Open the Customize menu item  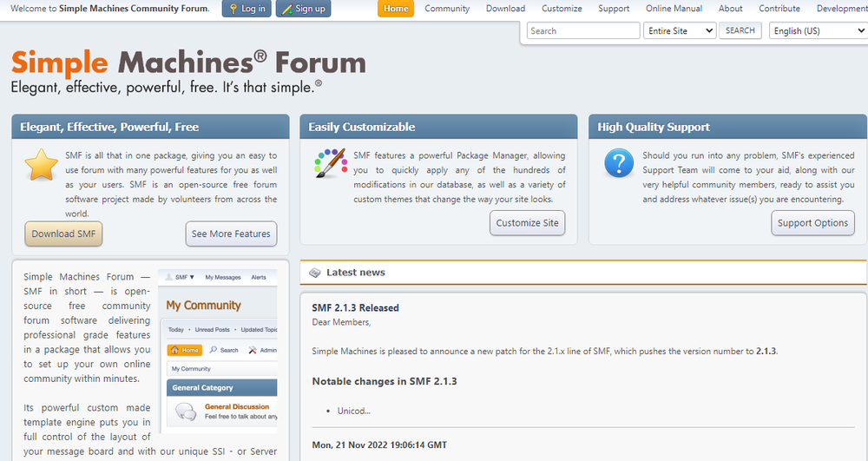(562, 9)
